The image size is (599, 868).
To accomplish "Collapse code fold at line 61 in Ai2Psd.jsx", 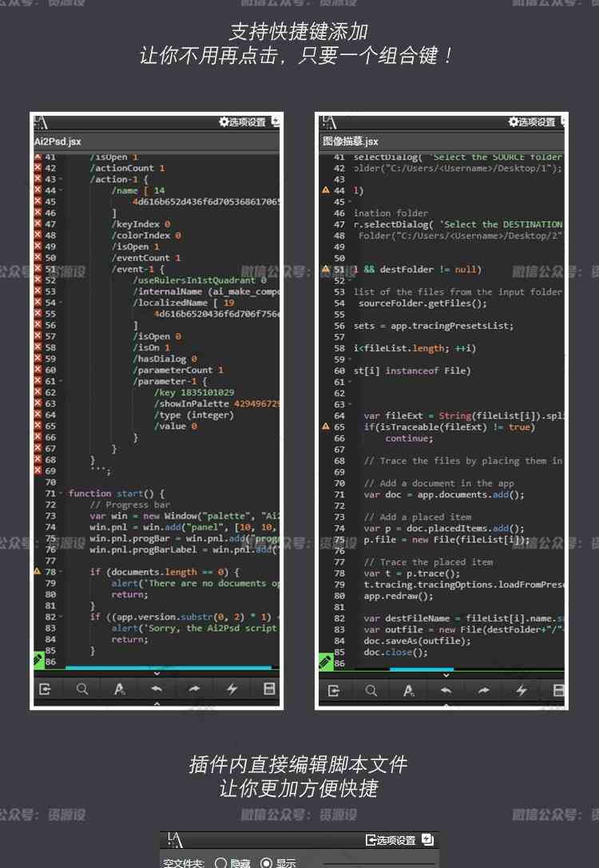I will 61,381.
